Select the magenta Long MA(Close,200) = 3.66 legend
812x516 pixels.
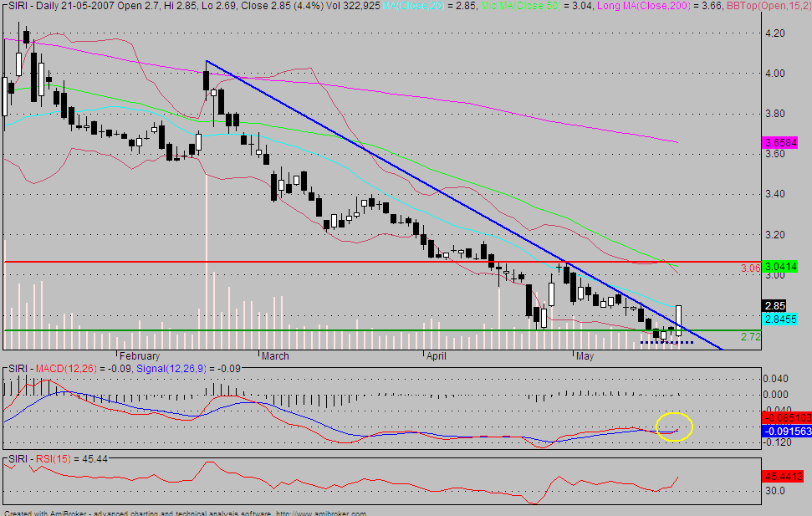pos(660,6)
